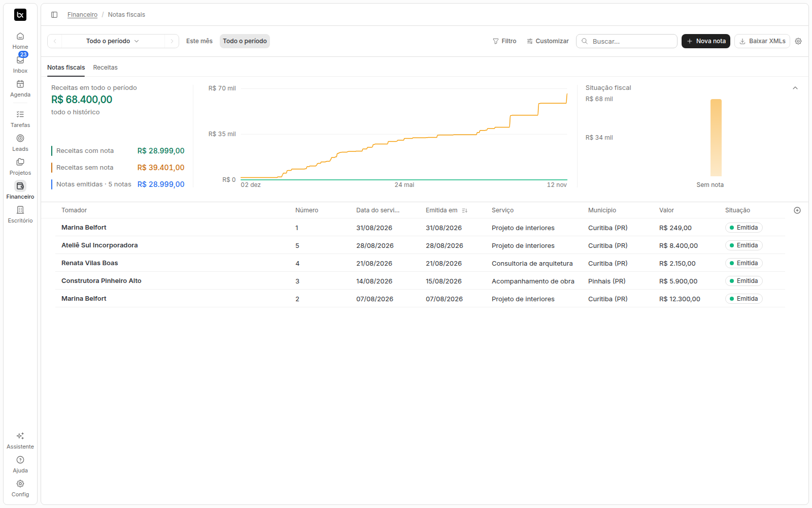Toggle sidebar panel icon near breadcrumb
812x508 pixels.
click(x=54, y=15)
